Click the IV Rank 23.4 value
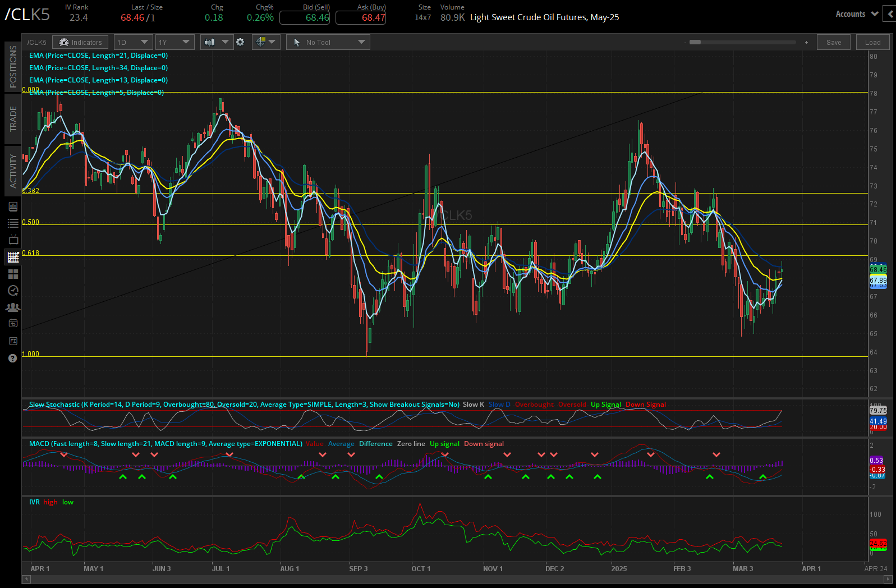This screenshot has height=588, width=896. point(79,17)
